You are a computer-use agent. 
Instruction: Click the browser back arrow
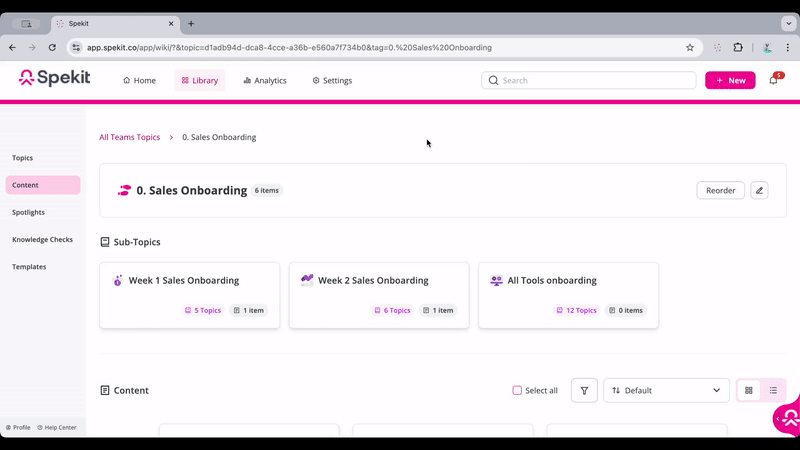pyautogui.click(x=12, y=47)
